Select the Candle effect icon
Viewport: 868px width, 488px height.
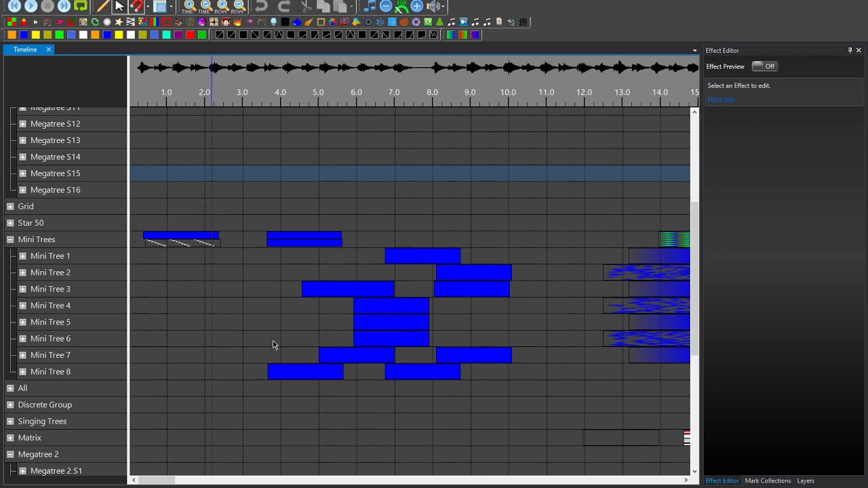(22, 22)
